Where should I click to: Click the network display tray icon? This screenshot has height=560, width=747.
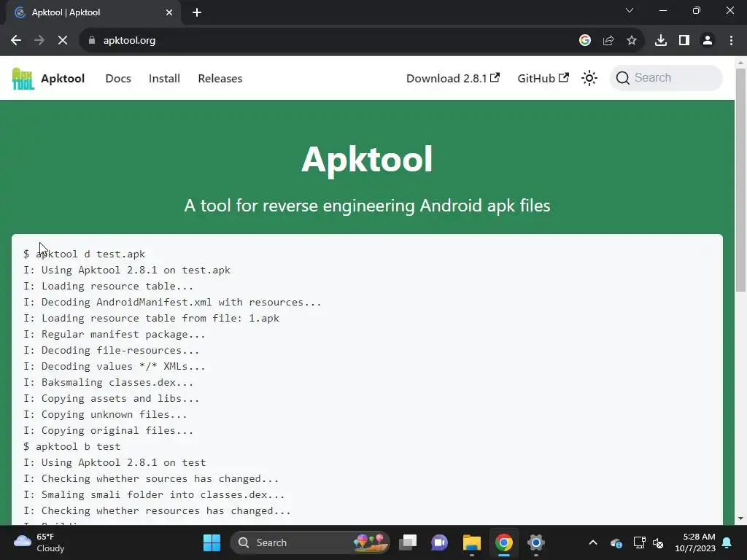pyautogui.click(x=639, y=542)
